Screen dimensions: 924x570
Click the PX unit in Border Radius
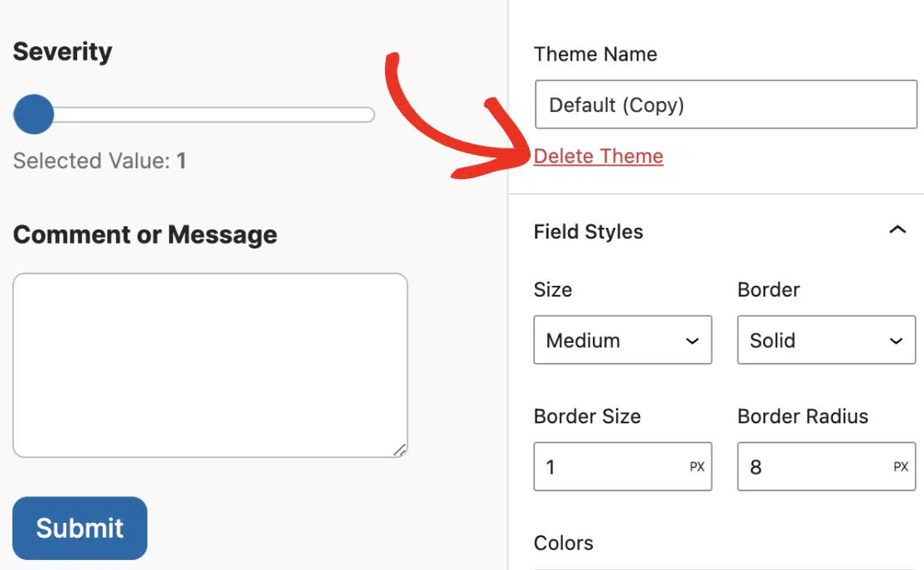pyautogui.click(x=901, y=466)
